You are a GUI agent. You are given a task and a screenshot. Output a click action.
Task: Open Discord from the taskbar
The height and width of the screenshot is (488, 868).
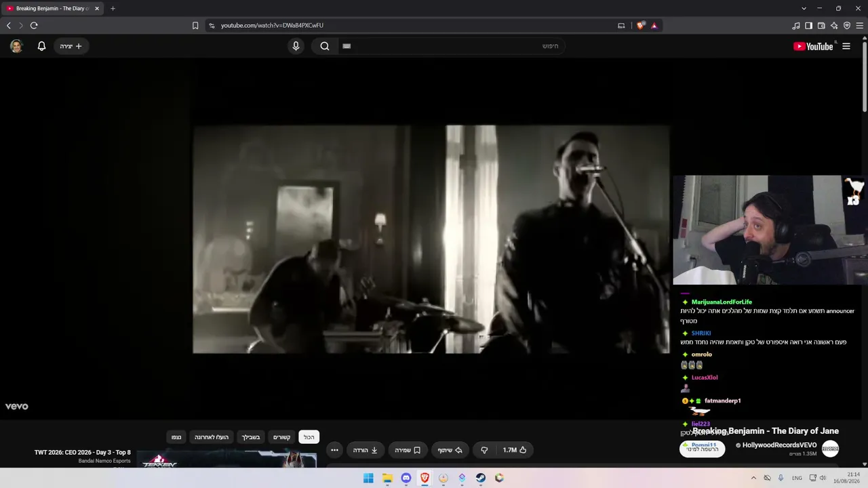[x=406, y=478]
